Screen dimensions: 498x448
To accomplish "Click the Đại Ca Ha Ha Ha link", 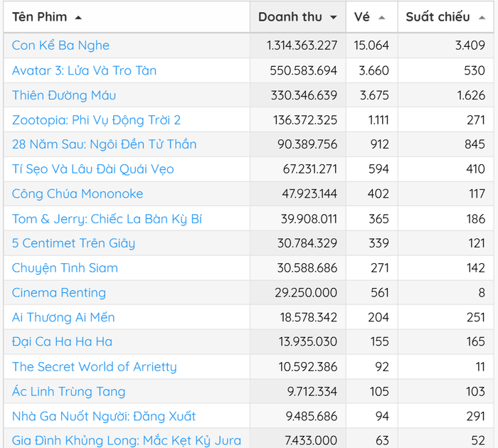I will (x=62, y=342).
